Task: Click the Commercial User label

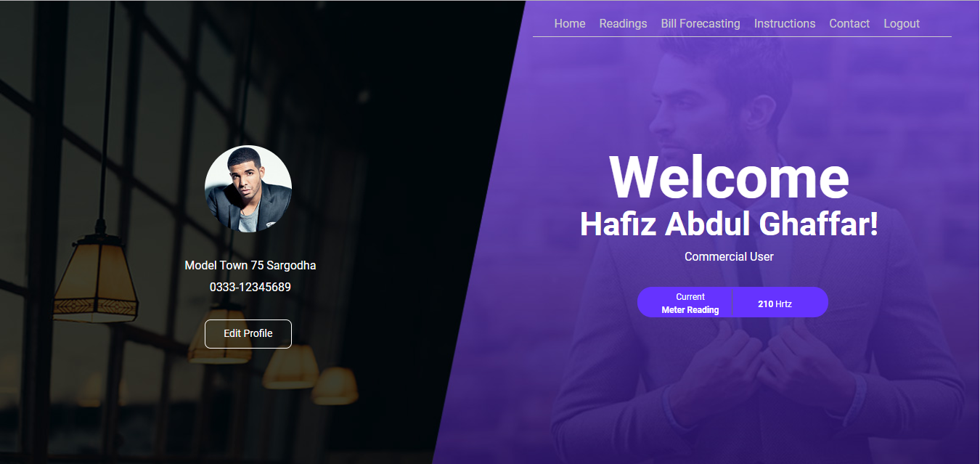Action: (x=729, y=257)
